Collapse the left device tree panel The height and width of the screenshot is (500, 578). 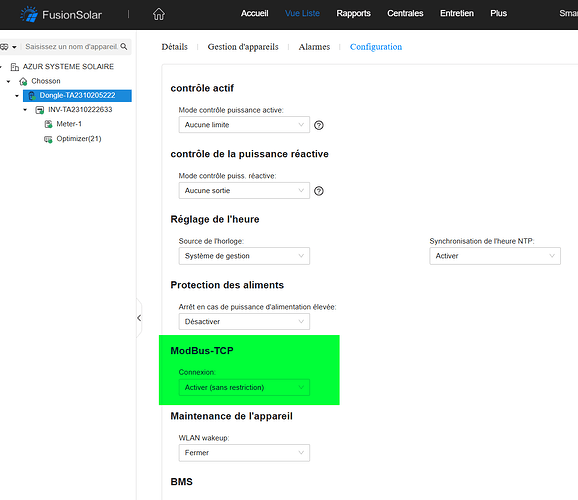pyautogui.click(x=139, y=318)
